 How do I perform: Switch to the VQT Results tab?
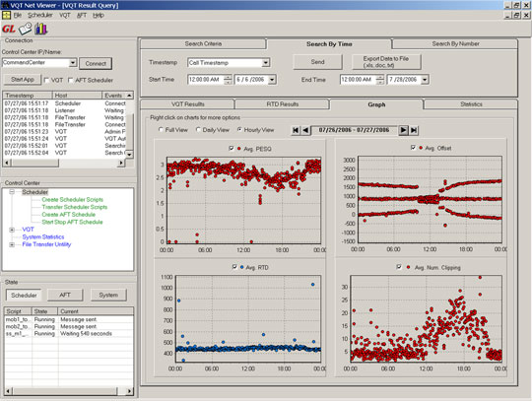pos(187,104)
